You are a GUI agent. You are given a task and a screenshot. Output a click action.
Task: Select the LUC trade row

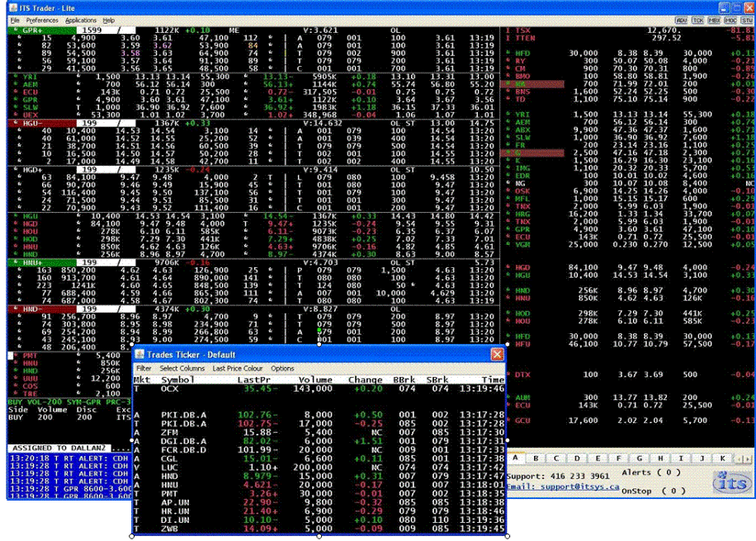[319, 468]
